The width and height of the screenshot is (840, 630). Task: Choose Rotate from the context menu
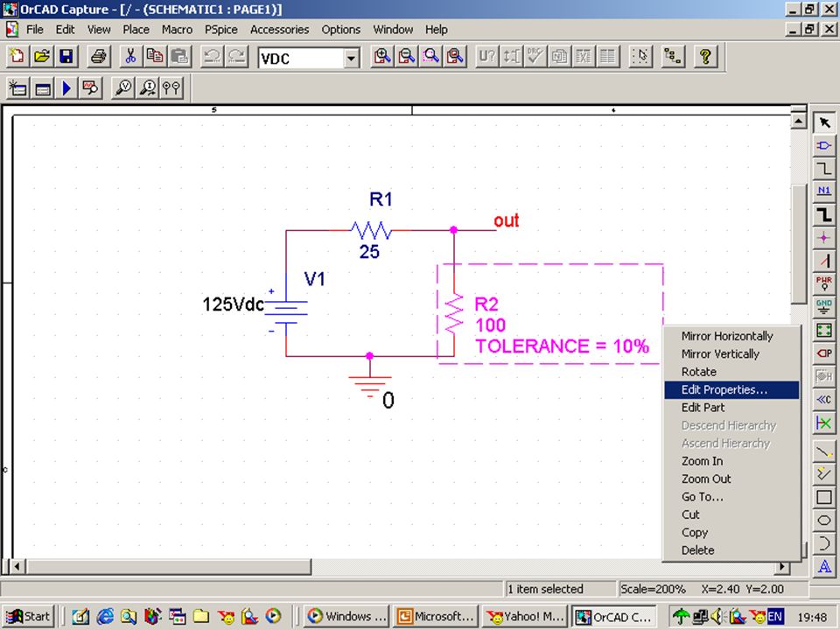[x=731, y=372]
